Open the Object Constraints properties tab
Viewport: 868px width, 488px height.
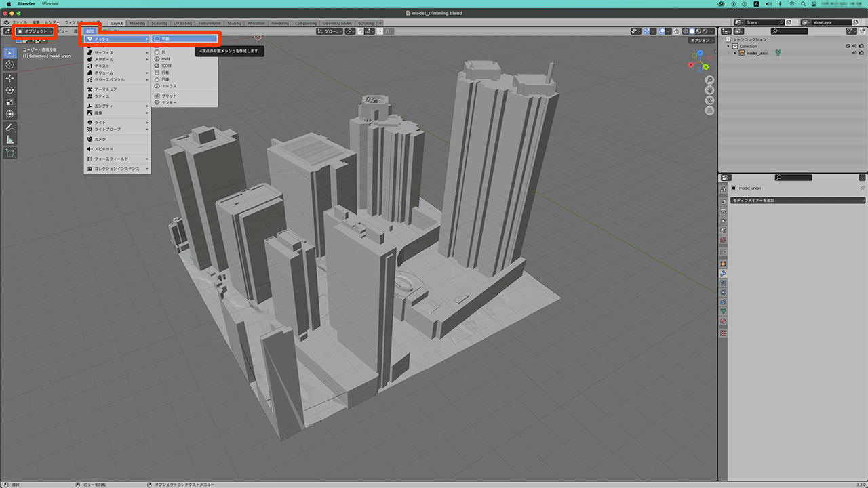click(723, 302)
